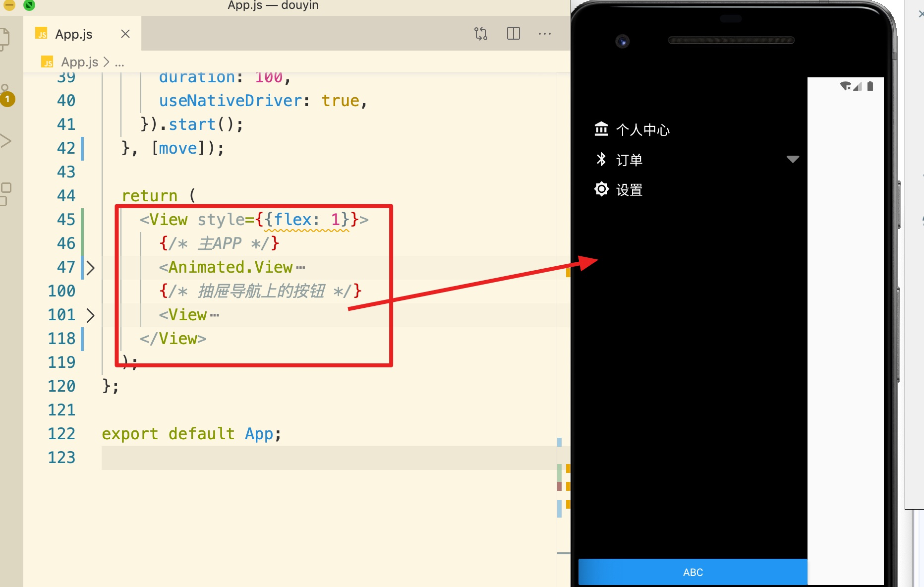Click the Wi-Fi status icon in emulator
Screen dimensions: 924x587
(845, 86)
